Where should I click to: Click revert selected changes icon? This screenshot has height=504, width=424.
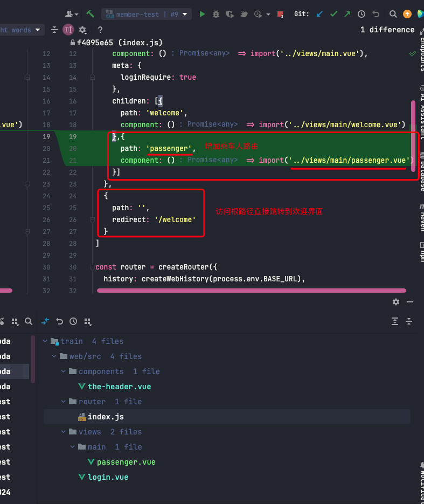click(59, 321)
